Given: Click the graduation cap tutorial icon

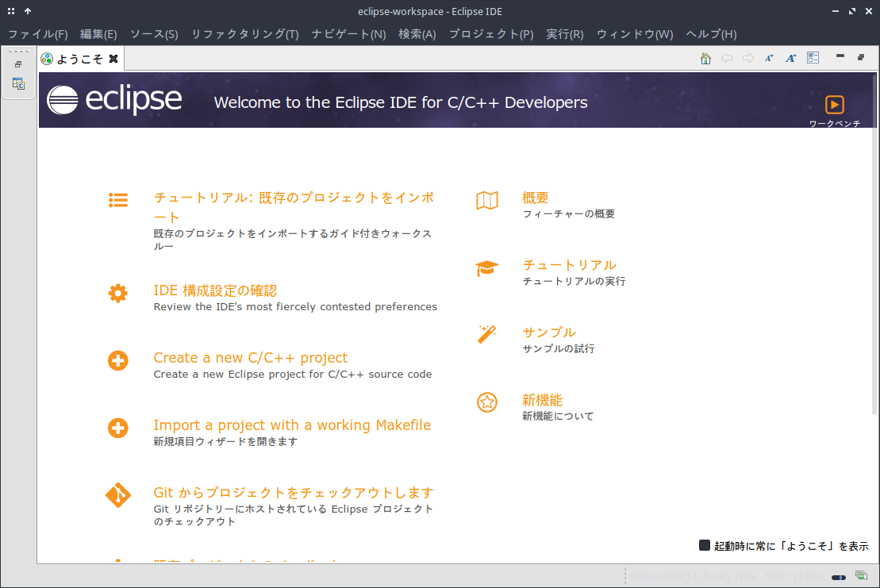Looking at the screenshot, I should [487, 268].
